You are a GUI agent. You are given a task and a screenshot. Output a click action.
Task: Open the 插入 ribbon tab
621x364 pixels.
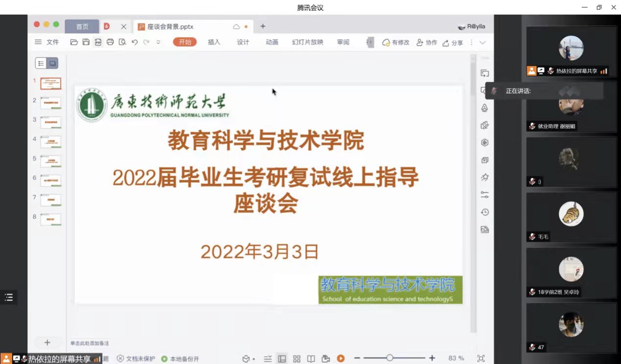(x=214, y=43)
